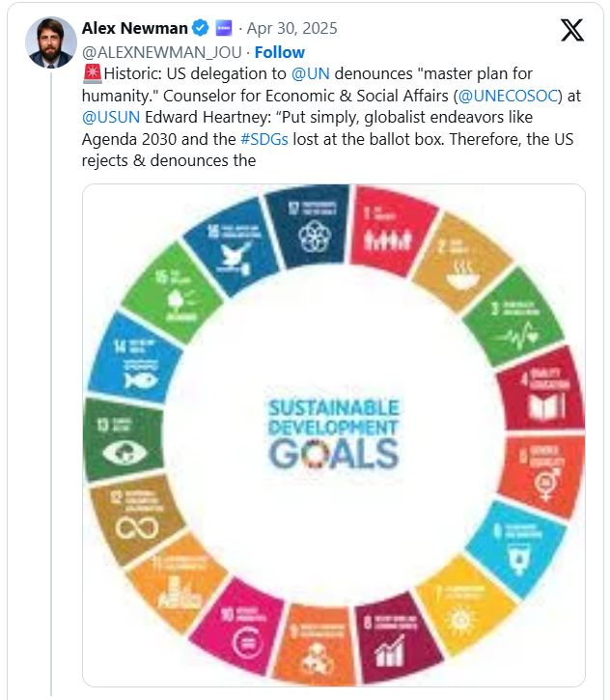Click the blue verified checkmark badge

201,28
